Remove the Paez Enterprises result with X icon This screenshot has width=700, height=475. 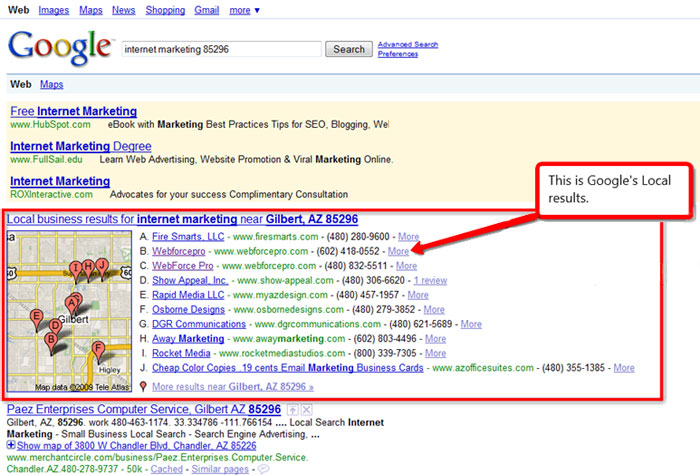click(306, 409)
